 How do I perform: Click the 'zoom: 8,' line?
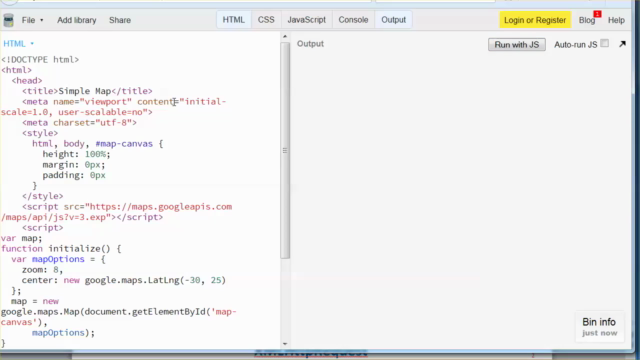click(x=42, y=270)
